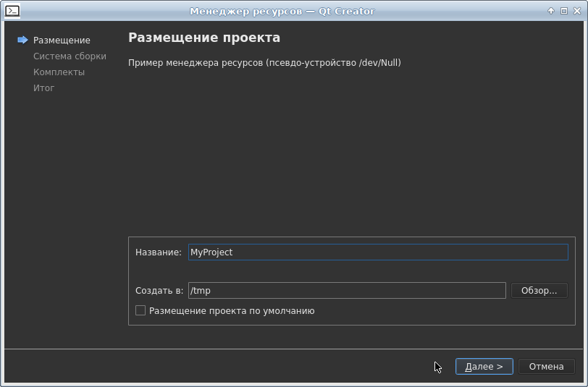
Task: Select the Система сборки wizard step
Action: point(70,56)
